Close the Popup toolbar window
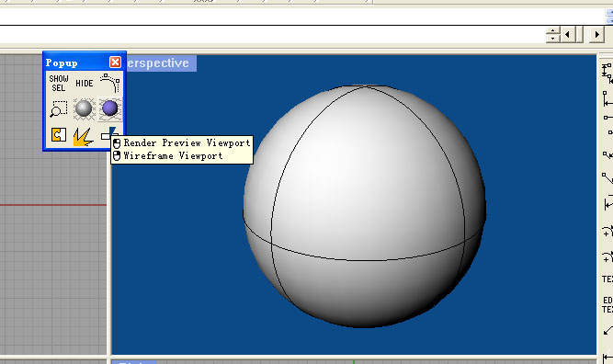This screenshot has width=613, height=364. point(115,63)
